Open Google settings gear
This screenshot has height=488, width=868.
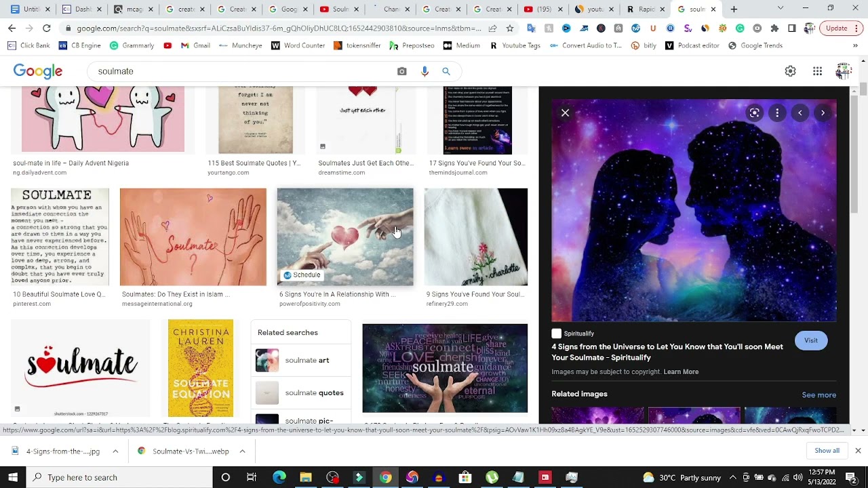tap(790, 71)
